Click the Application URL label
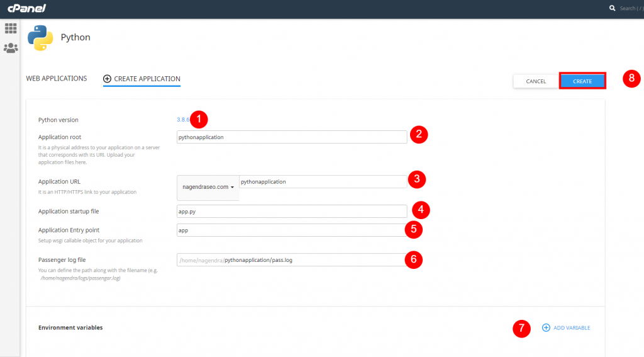The width and height of the screenshot is (644, 357). pyautogui.click(x=59, y=181)
